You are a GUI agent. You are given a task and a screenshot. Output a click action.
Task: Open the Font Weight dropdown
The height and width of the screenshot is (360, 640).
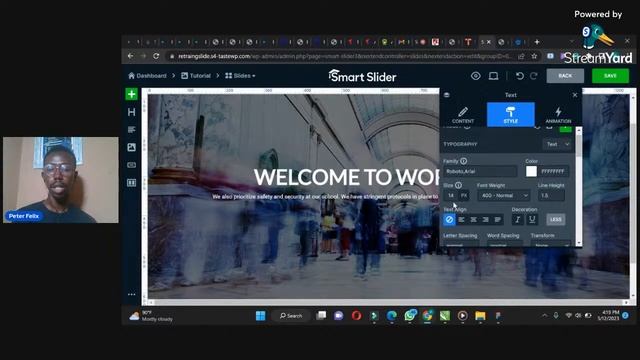[504, 196]
